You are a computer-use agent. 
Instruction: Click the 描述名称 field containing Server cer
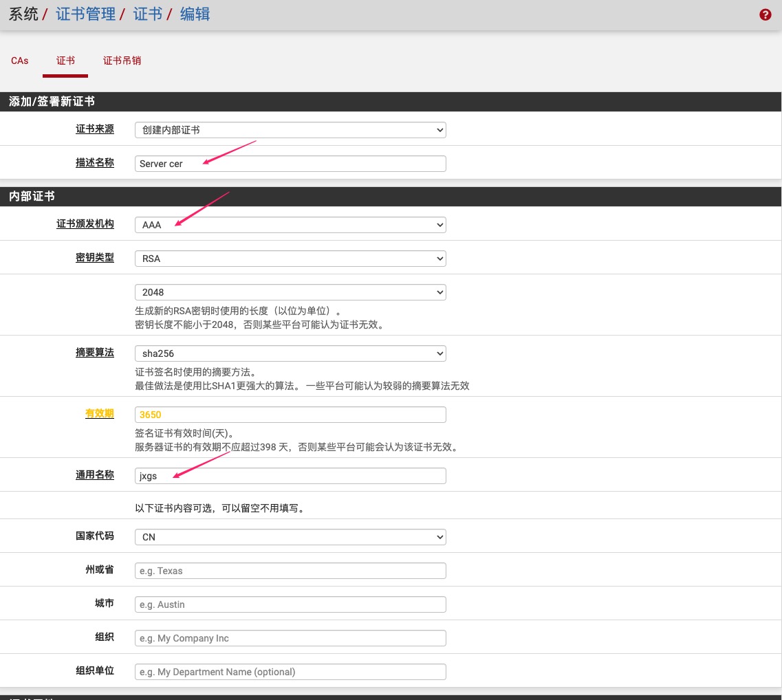pos(290,164)
